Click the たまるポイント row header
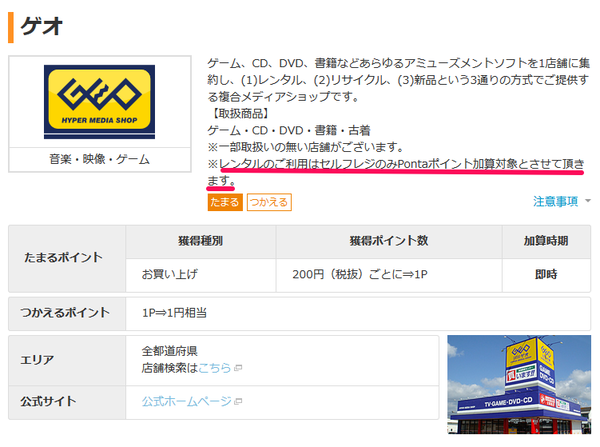600x447 pixels. (67, 259)
